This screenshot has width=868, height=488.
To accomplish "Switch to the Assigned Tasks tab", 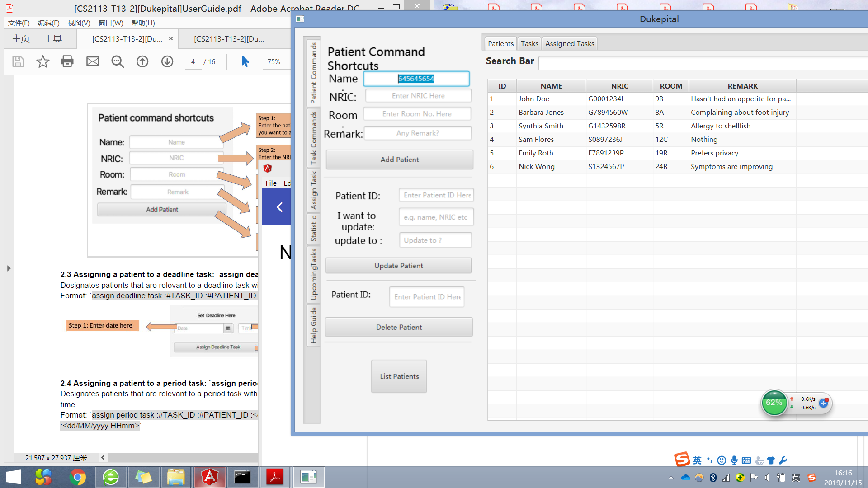I will [569, 43].
